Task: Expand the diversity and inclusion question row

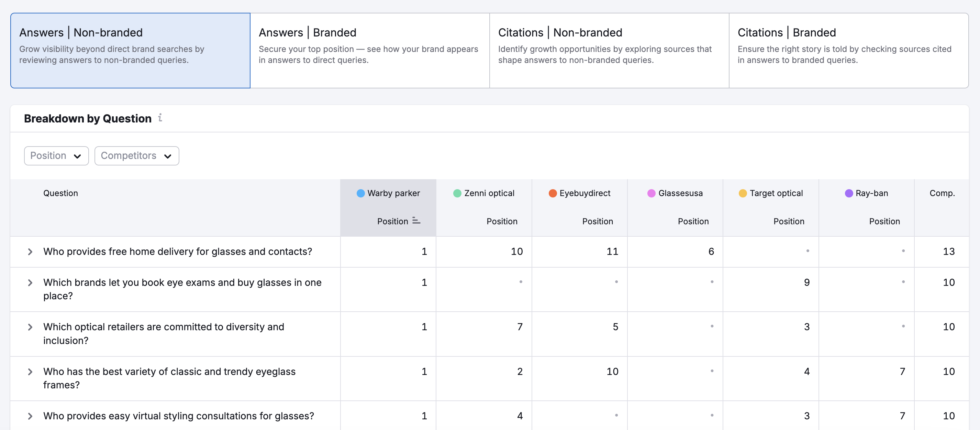Action: pyautogui.click(x=31, y=327)
